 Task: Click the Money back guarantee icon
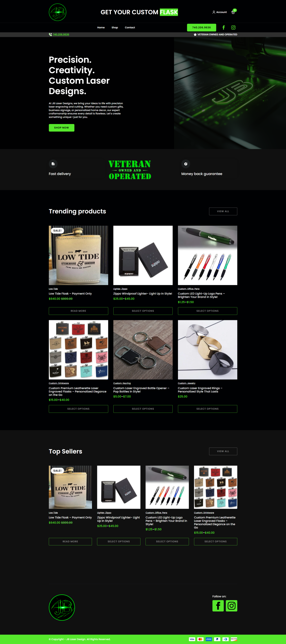tap(186, 164)
